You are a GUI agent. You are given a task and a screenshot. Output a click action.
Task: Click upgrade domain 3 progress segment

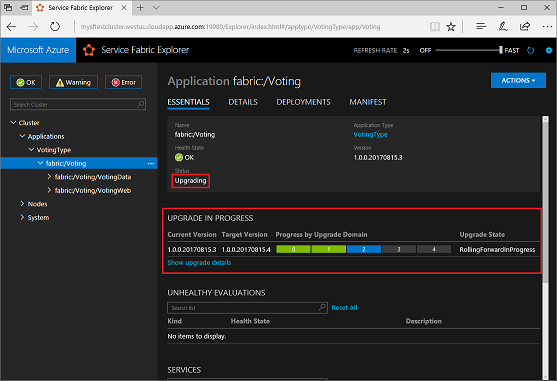click(399, 249)
